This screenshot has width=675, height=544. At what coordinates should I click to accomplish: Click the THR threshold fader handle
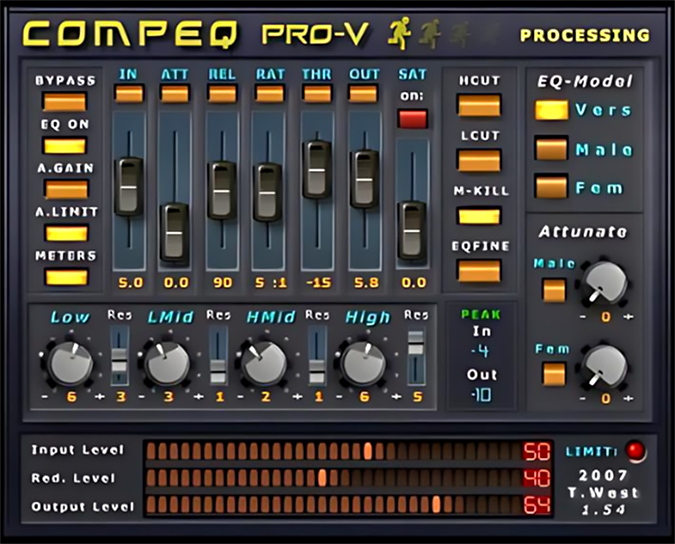[x=317, y=169]
